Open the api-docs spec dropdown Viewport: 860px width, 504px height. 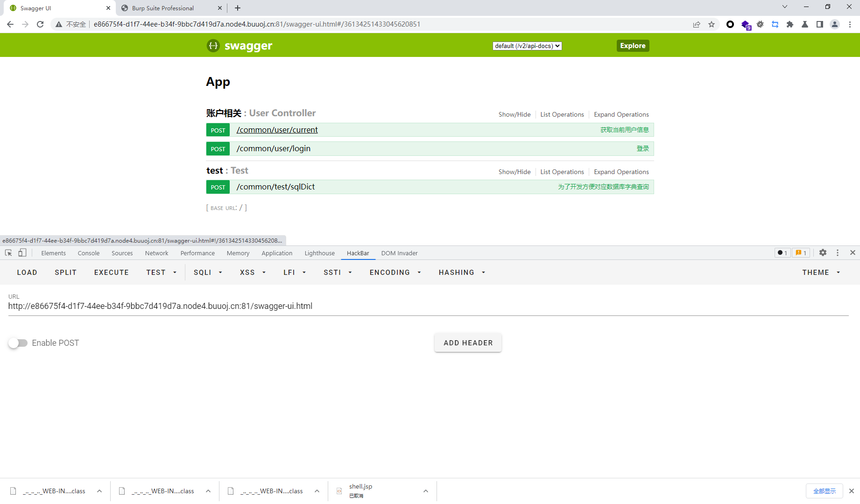click(x=527, y=46)
